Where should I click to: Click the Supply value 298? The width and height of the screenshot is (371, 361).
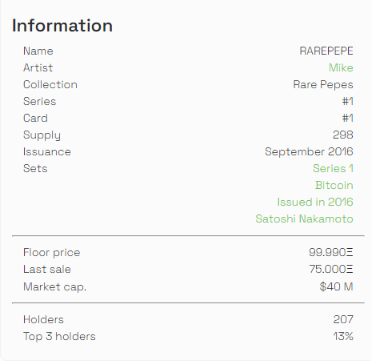click(x=343, y=135)
